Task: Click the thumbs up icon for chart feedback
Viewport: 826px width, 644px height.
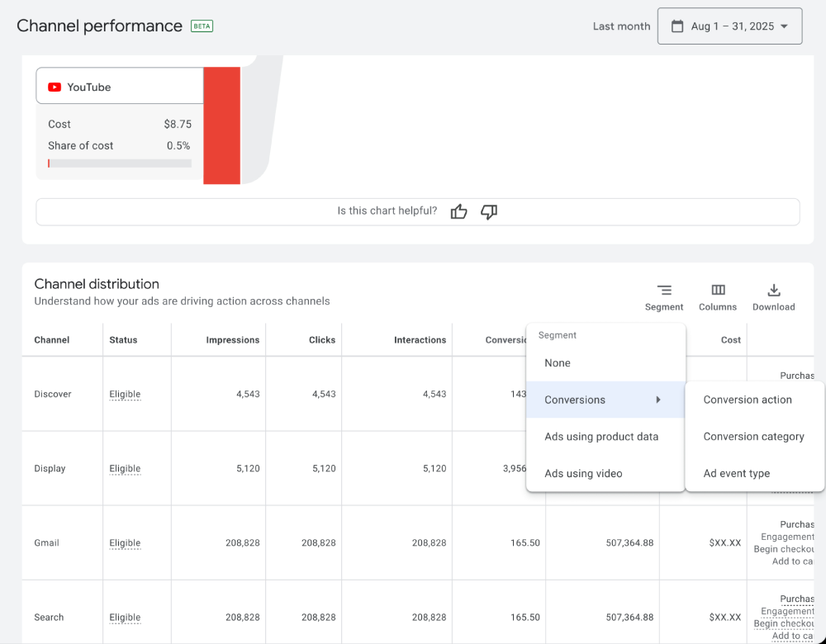Action: click(458, 211)
